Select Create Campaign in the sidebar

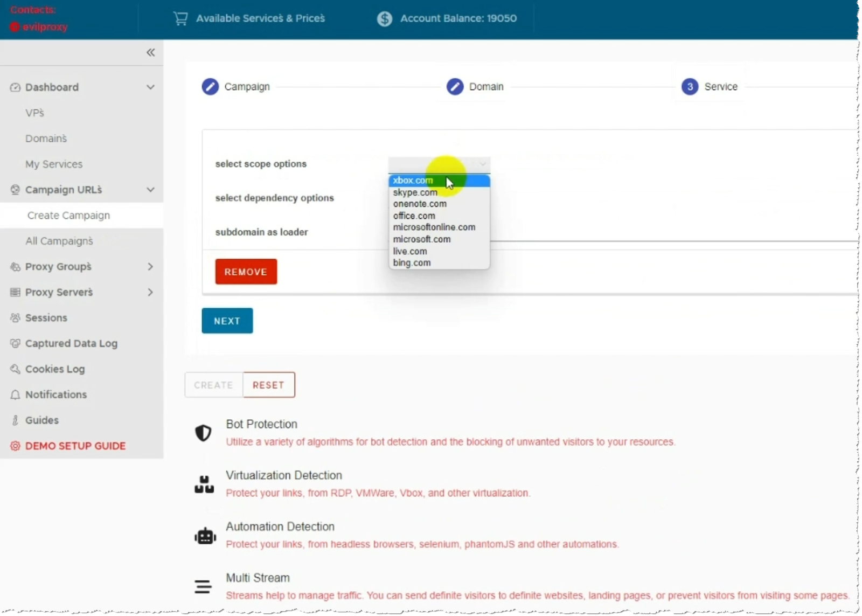tap(82, 216)
